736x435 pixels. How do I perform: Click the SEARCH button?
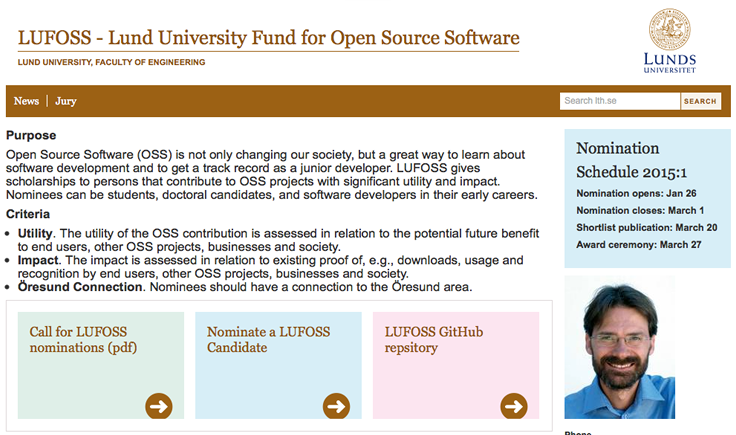pyautogui.click(x=700, y=101)
